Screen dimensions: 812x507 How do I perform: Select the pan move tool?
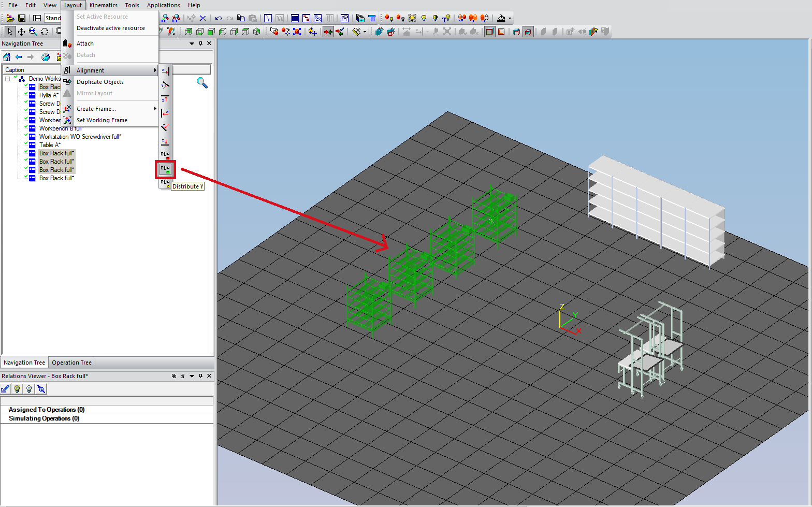[21, 32]
